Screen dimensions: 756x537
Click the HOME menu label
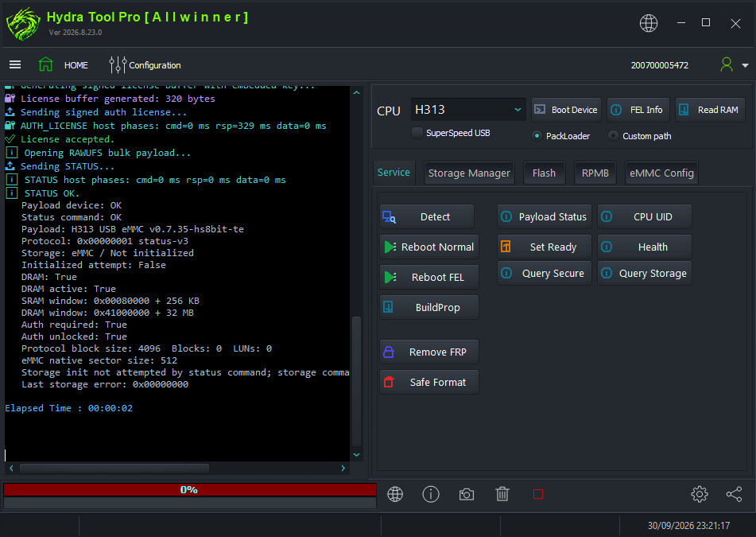coord(76,65)
